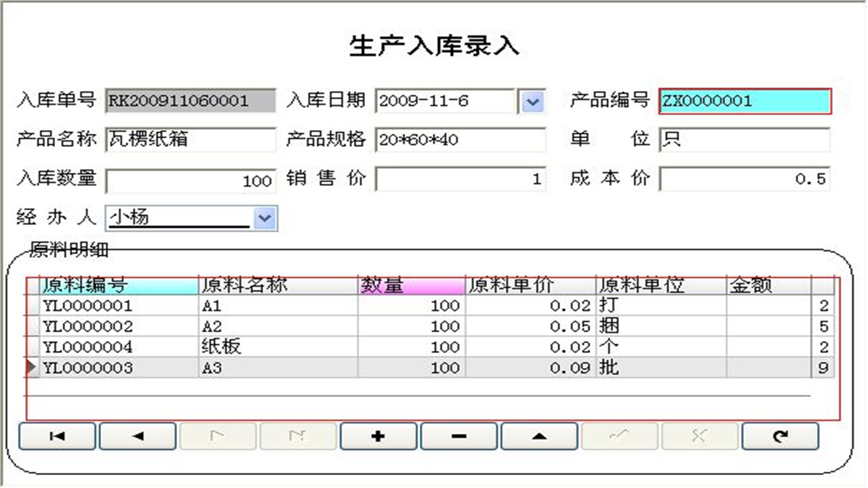Click the 数量 column header

click(411, 285)
